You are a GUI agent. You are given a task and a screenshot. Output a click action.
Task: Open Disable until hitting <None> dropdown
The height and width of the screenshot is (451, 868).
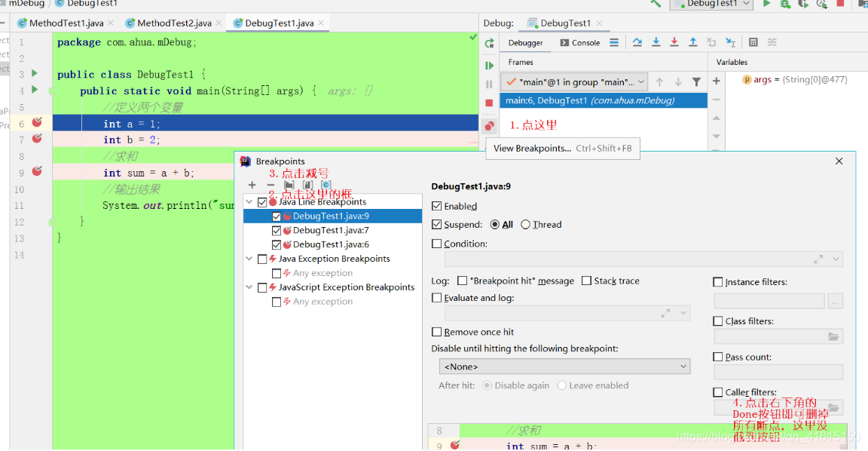[x=564, y=367]
